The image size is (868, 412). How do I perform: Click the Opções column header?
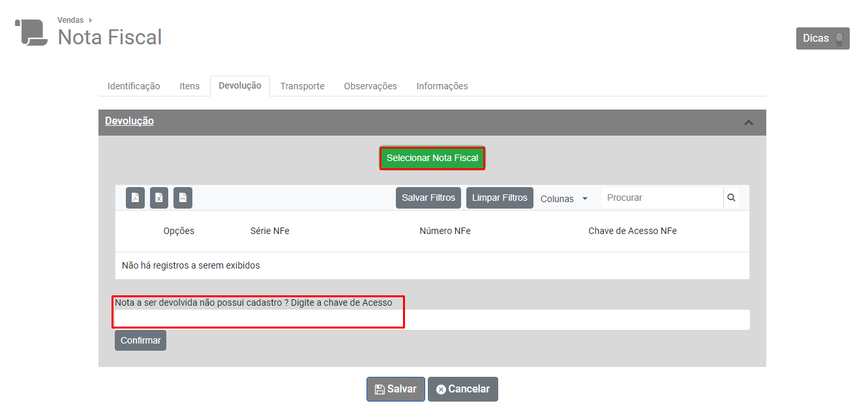[x=179, y=231]
